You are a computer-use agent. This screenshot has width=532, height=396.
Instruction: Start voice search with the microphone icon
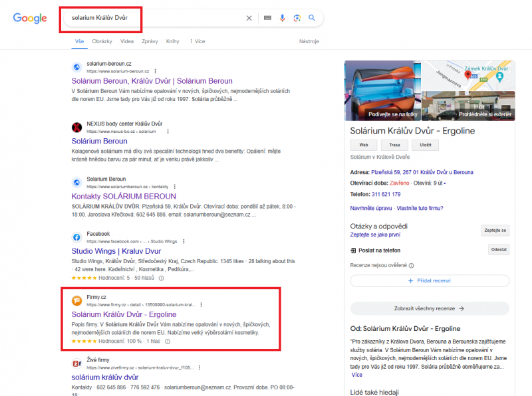tap(282, 18)
